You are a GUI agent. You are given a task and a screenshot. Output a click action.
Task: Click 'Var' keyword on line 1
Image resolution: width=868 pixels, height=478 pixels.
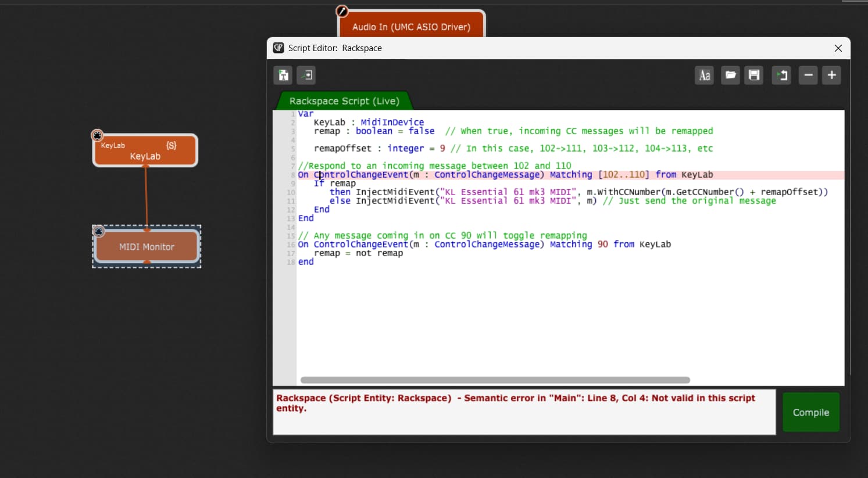306,114
